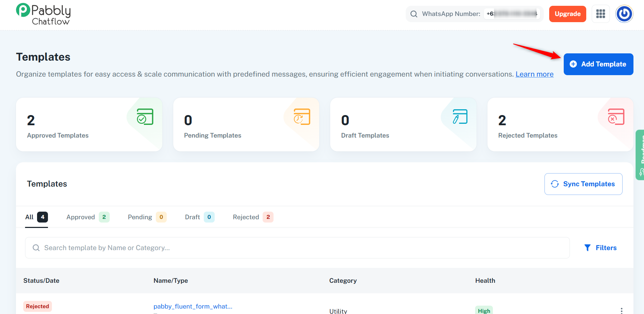644x314 pixels.
Task: Click the Pending Templates clock icon
Action: tap(302, 117)
